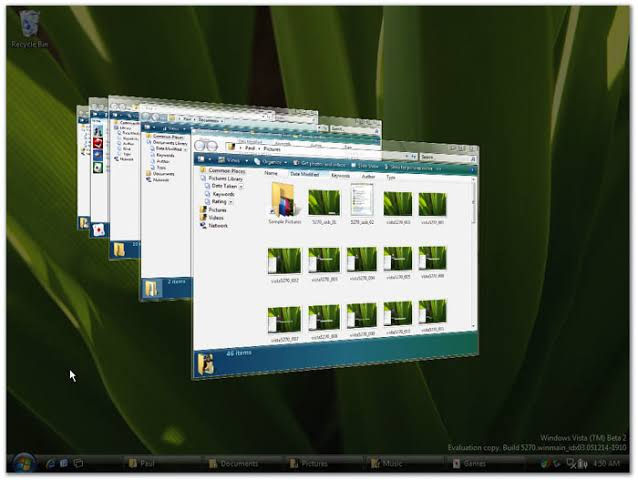Switch to the Music taskbar button

click(x=405, y=463)
